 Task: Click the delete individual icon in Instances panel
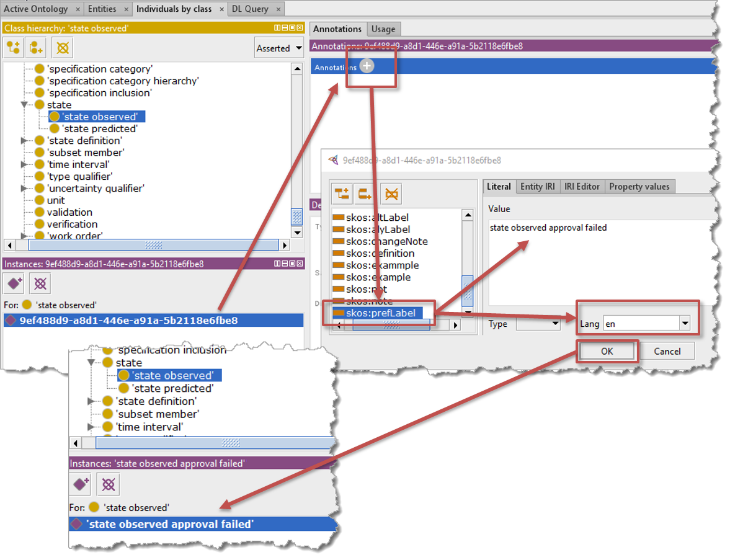tap(40, 284)
